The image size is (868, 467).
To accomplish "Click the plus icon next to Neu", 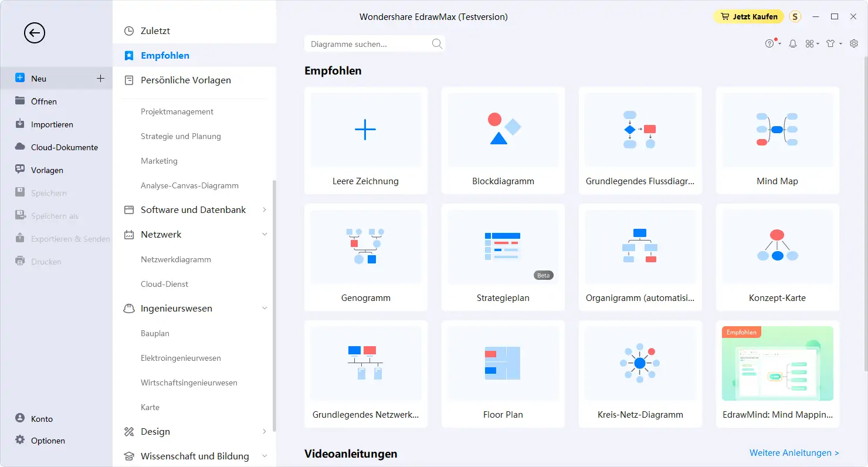I will (x=100, y=78).
